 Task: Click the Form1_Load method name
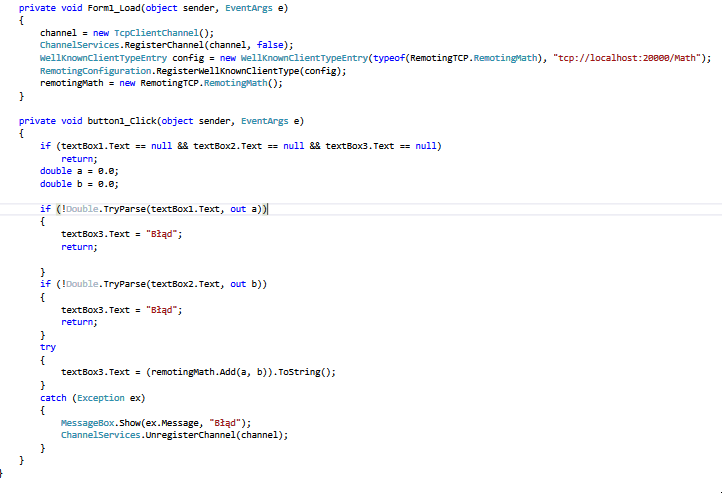click(114, 8)
